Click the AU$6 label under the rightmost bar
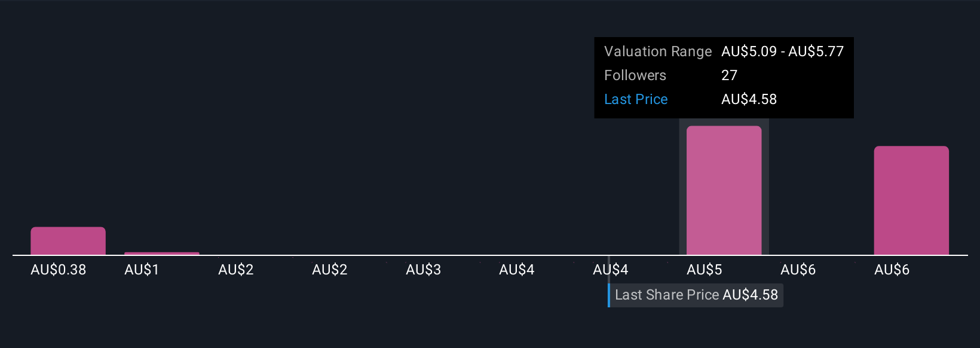 click(892, 270)
